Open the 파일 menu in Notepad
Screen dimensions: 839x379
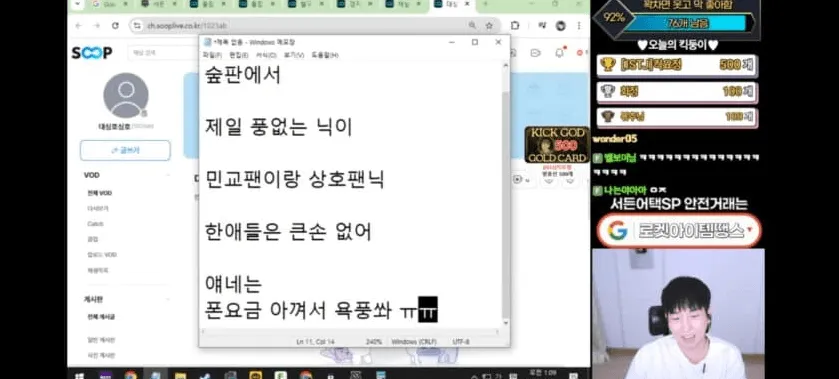(x=211, y=55)
